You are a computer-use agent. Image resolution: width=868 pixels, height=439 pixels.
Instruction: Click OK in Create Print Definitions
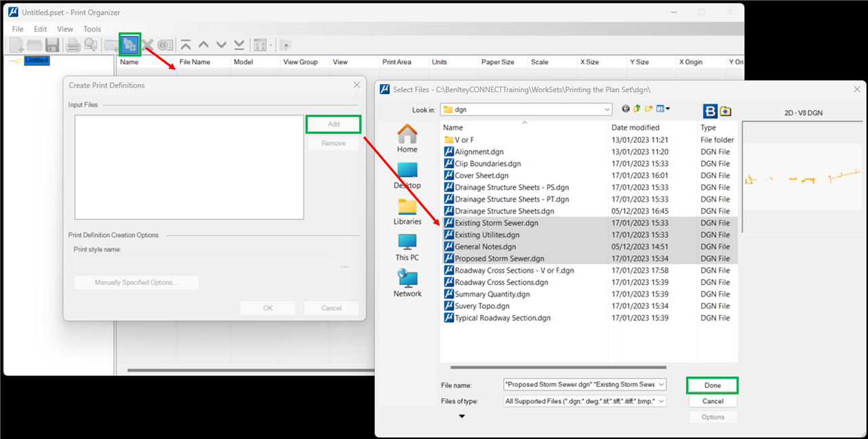(268, 308)
